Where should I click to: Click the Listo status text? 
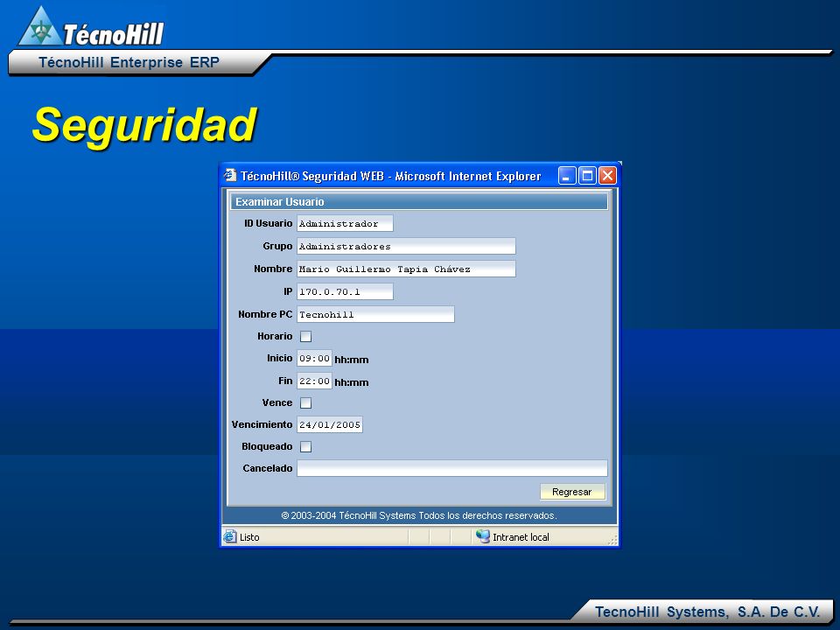point(249,537)
